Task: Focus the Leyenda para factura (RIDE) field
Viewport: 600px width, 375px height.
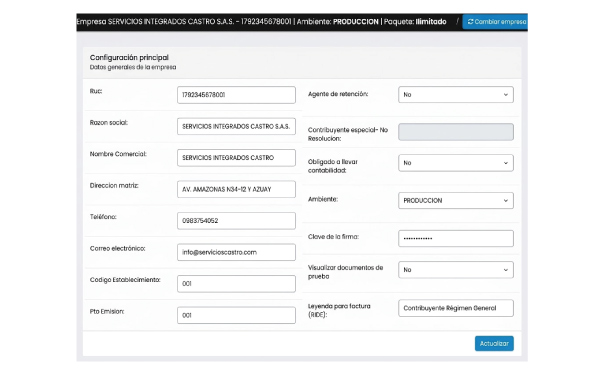Action: click(456, 308)
